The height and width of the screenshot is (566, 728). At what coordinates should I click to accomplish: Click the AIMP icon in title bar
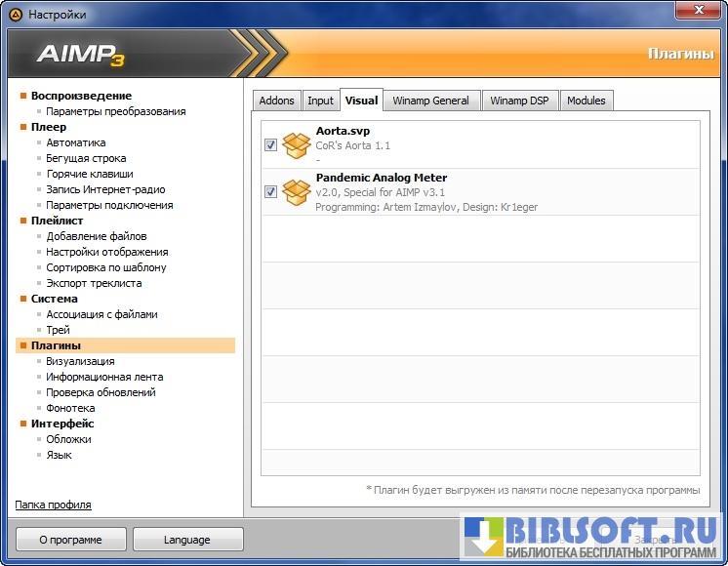click(x=16, y=15)
